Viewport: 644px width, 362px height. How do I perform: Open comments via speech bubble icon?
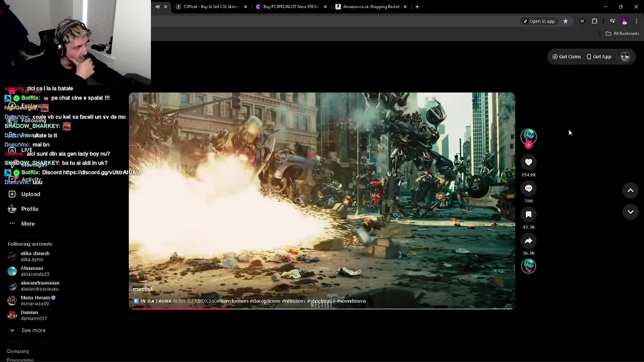coord(528,188)
